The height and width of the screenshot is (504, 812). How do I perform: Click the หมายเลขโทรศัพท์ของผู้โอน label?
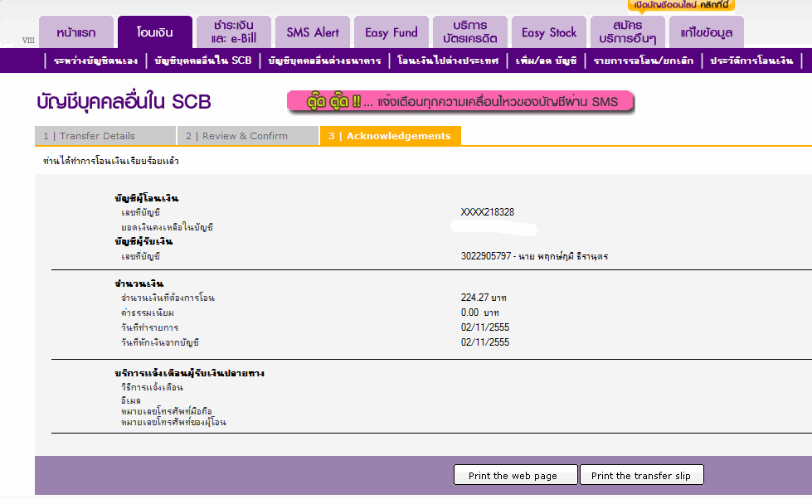click(173, 422)
